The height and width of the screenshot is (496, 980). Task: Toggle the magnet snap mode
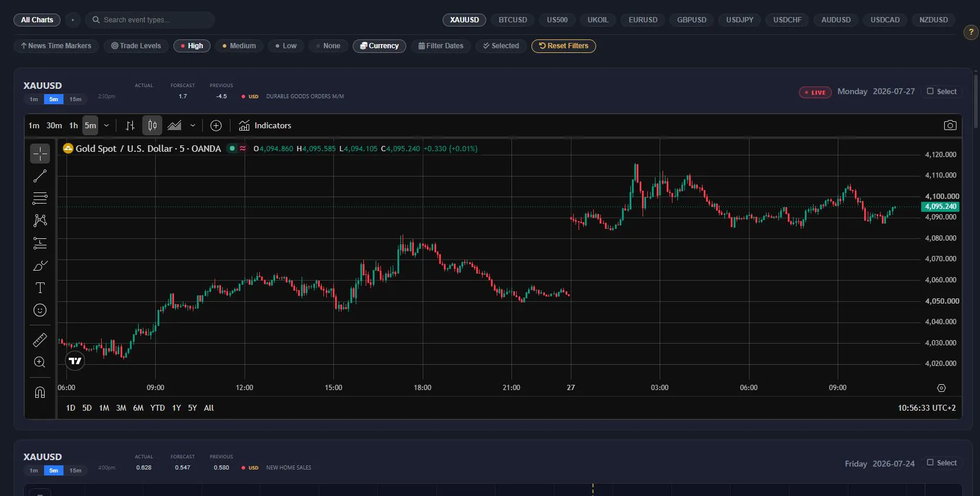click(40, 392)
